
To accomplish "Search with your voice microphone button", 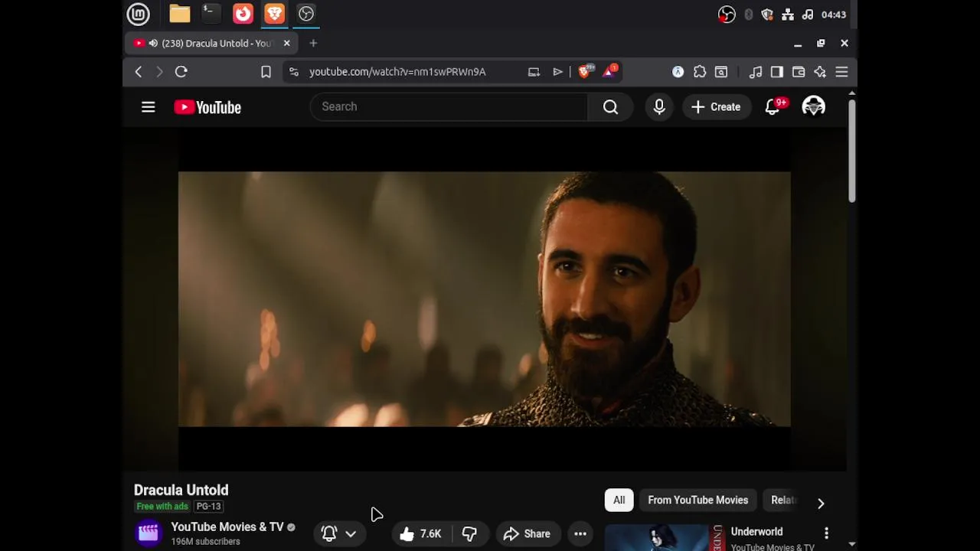I will point(659,107).
